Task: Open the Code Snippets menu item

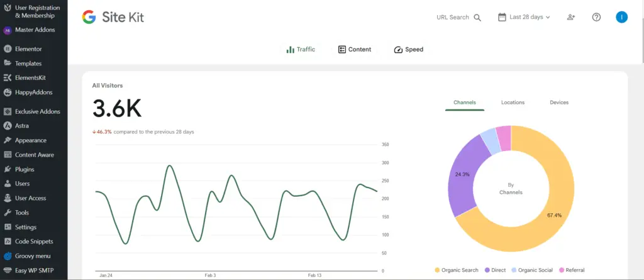Action: coord(34,242)
